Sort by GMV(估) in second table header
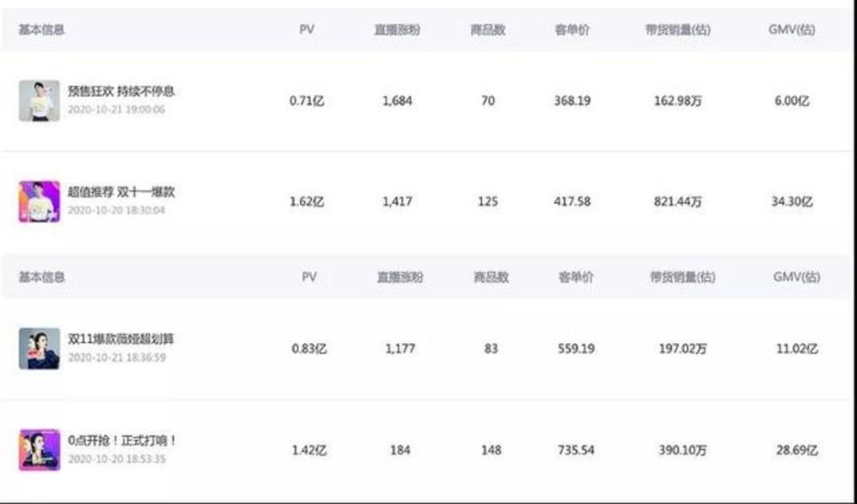857x504 pixels. point(796,277)
